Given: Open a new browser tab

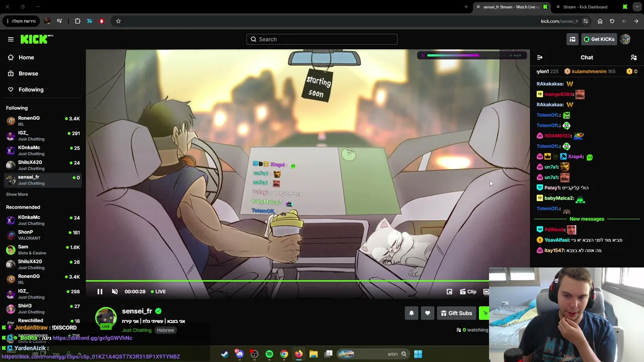Looking at the screenshot, I should point(466,7).
